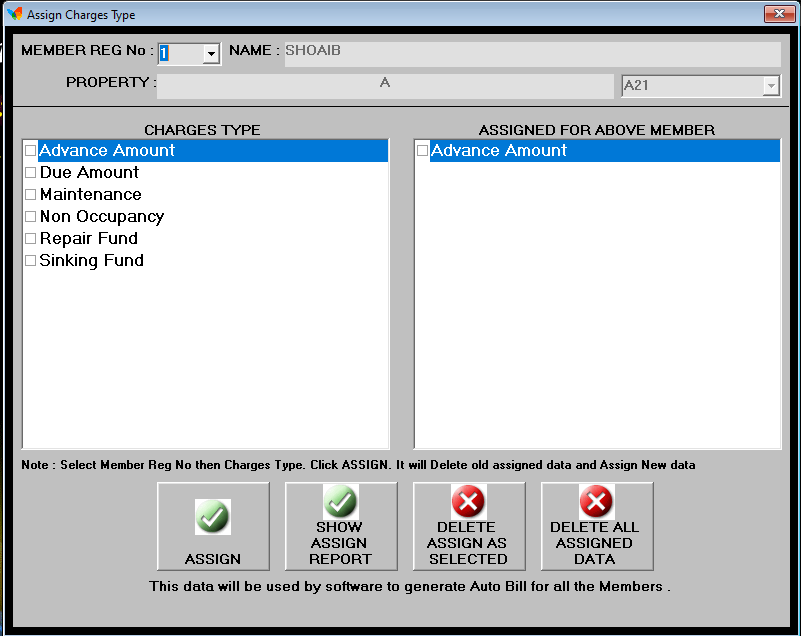Select the Sinking Fund row text
Viewport: 801px width, 636px height.
pyautogui.click(x=91, y=261)
